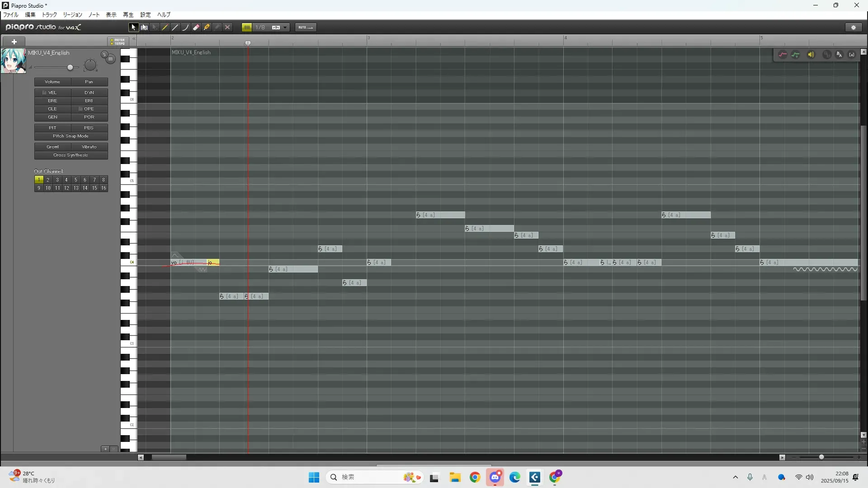Select the arrow pointer tool
The width and height of the screenshot is (868, 488).
133,28
